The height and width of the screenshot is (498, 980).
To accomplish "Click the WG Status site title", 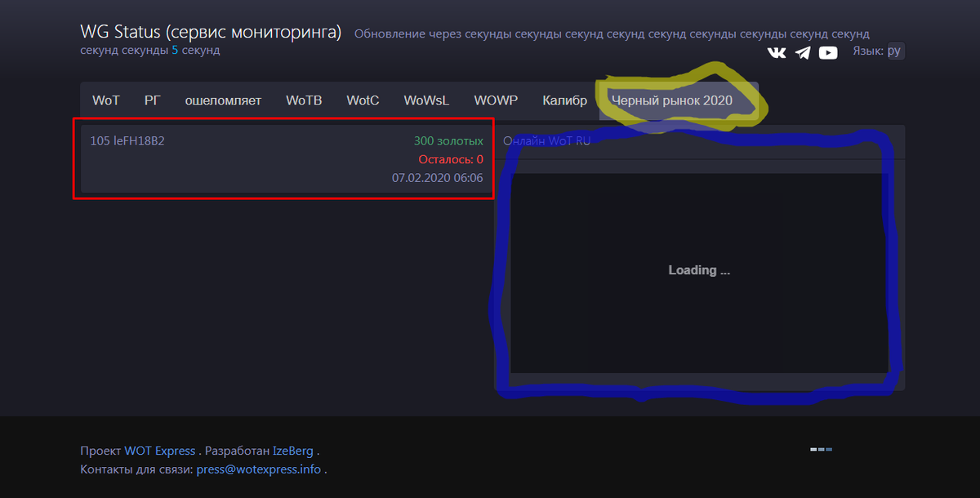I will click(211, 33).
